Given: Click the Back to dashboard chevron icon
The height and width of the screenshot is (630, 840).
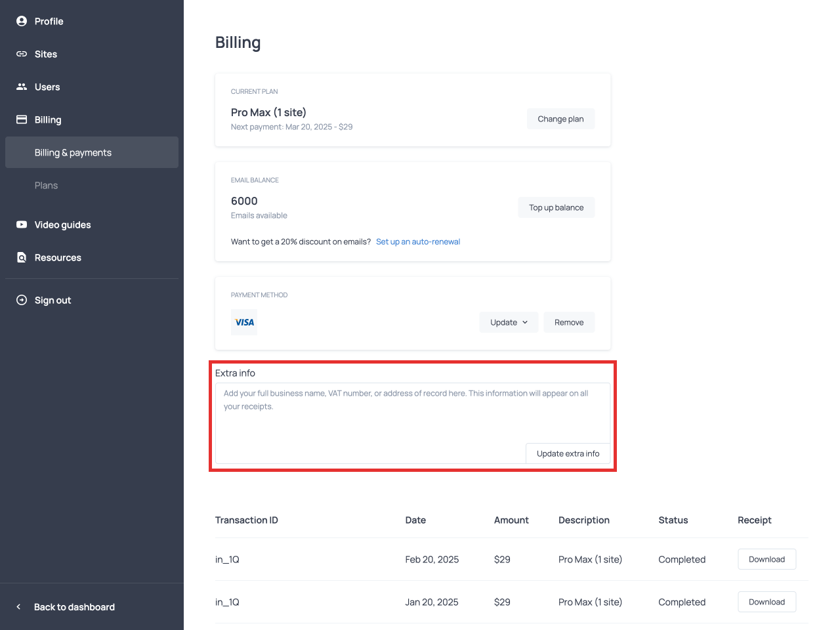Looking at the screenshot, I should (18, 607).
